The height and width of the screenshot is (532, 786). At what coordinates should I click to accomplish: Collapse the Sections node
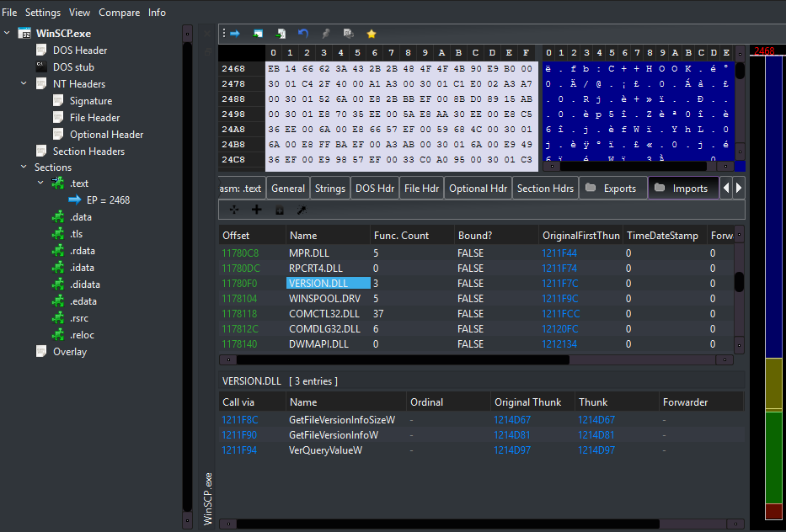[x=24, y=167]
